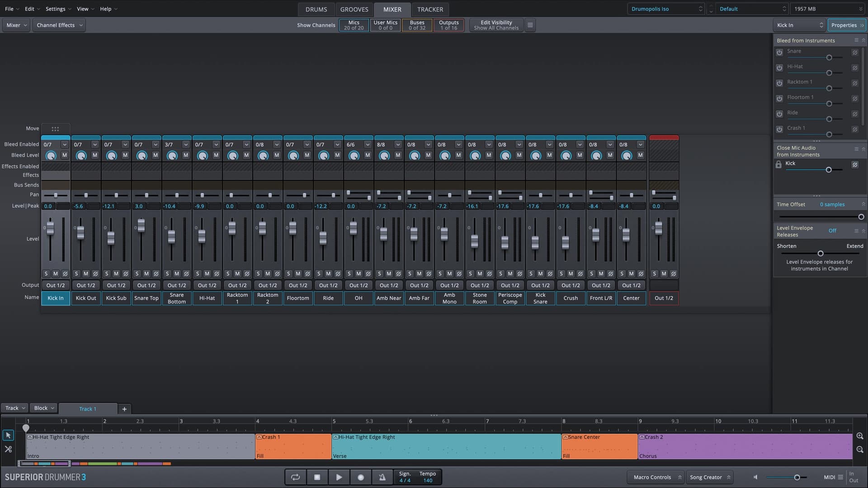The image size is (868, 488).
Task: Show All Channels via Edit Visibility button
Action: coord(496,25)
